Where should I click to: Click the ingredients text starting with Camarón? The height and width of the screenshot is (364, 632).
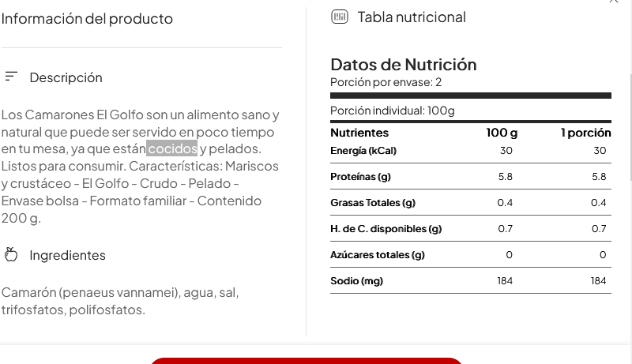[x=120, y=301]
